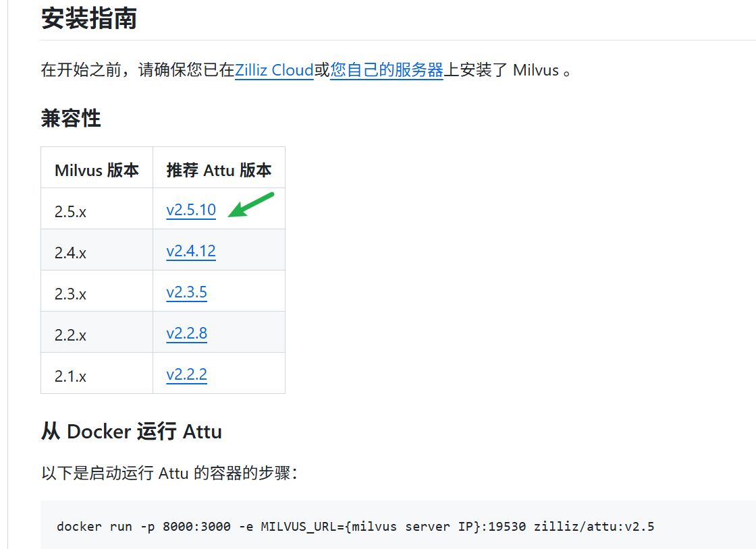Follow the v2.2.2 version hyperlink

(186, 373)
